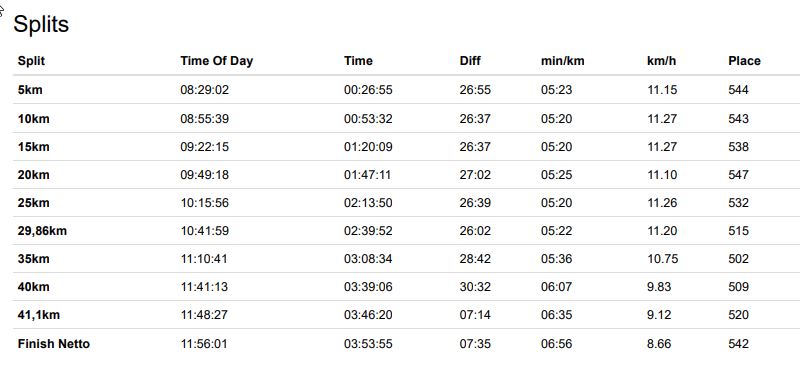Click the Splits heading
The height and width of the screenshot is (382, 800).
(x=41, y=24)
